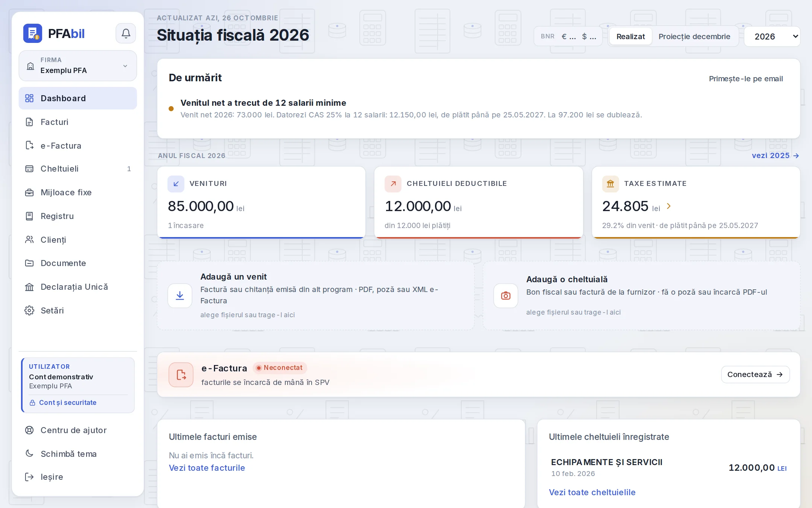Click the PFAbil logo icon
The width and height of the screenshot is (812, 508).
[33, 33]
